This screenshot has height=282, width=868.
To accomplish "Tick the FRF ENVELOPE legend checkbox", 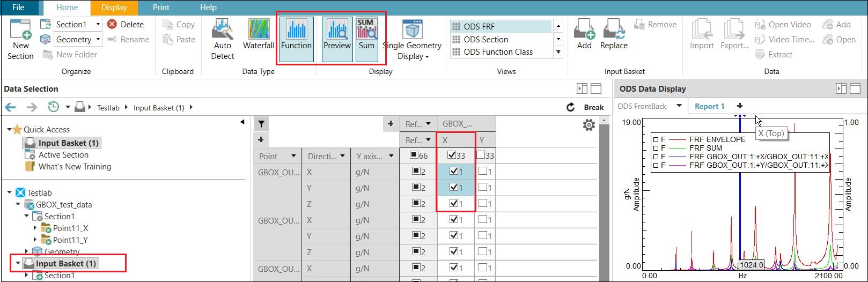I will [656, 139].
